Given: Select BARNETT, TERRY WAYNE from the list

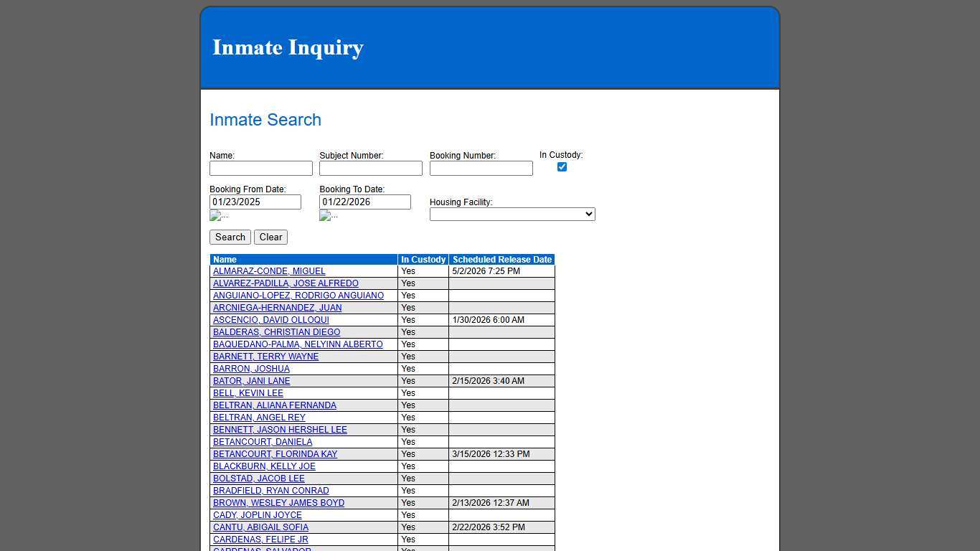Looking at the screenshot, I should pyautogui.click(x=265, y=357).
